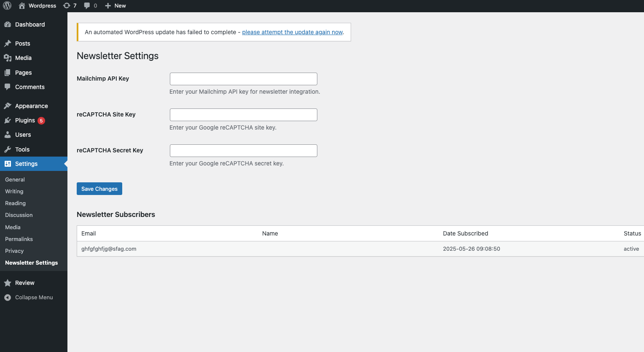
Task: Click the Collapse Menu arrow icon
Action: point(8,298)
